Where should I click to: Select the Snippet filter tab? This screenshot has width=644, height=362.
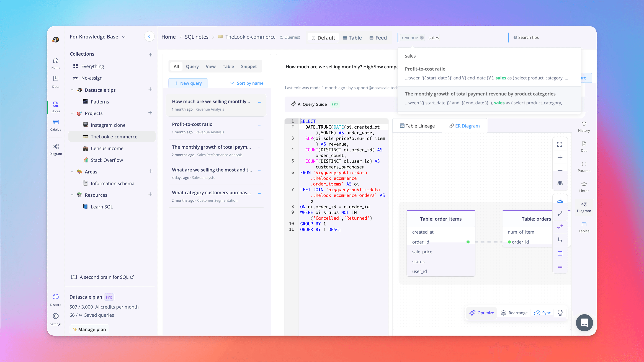coord(249,66)
